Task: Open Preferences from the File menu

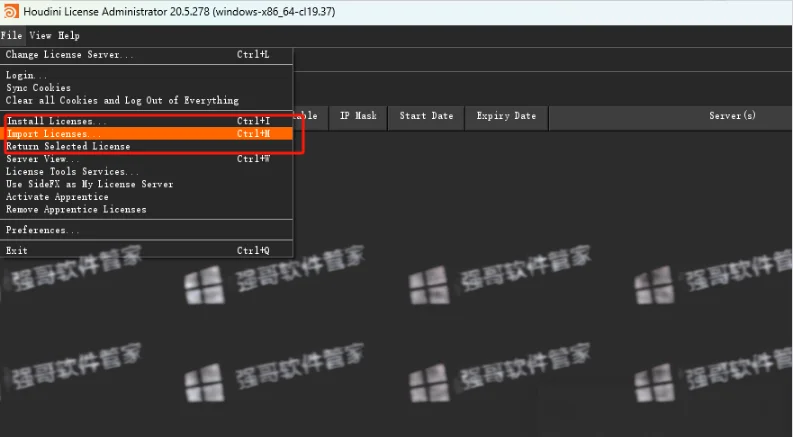Action: [x=147, y=230]
